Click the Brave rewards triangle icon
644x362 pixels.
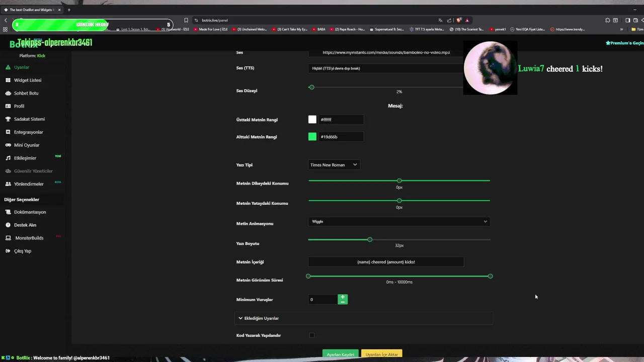(467, 20)
